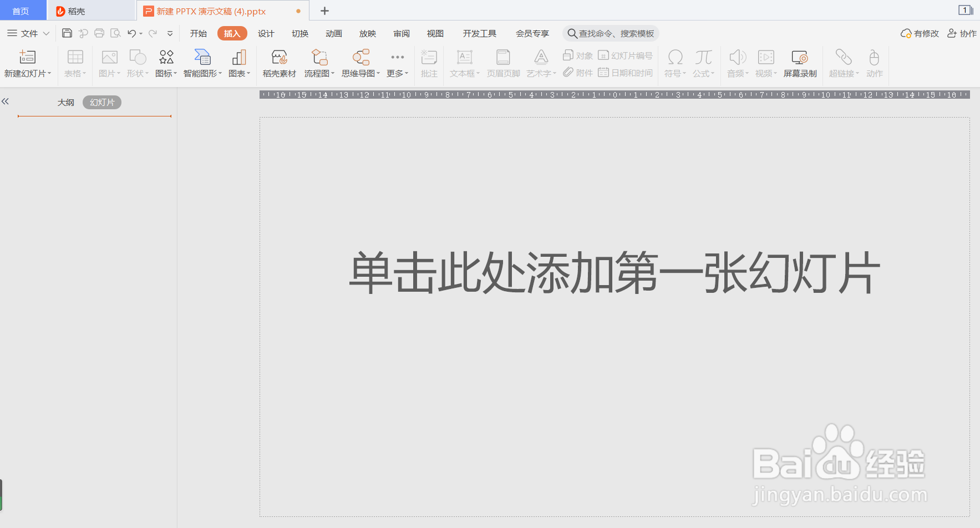Click the Mind Map (思维导图) icon
Image resolution: width=980 pixels, height=528 pixels.
pos(361,57)
